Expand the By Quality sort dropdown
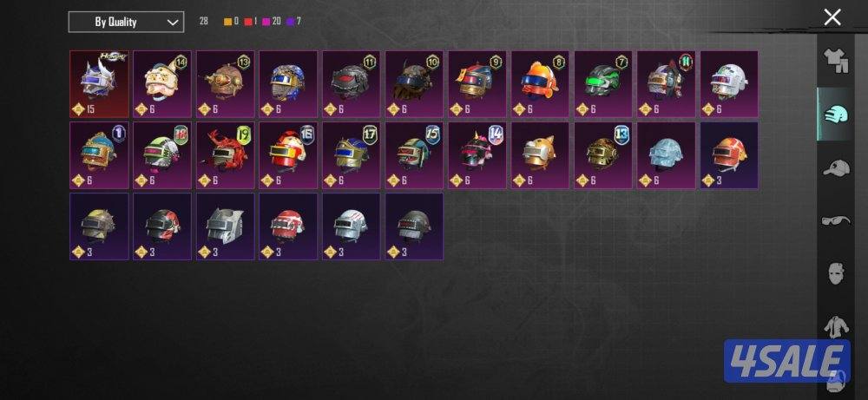Image resolution: width=868 pixels, height=400 pixels. click(x=126, y=23)
